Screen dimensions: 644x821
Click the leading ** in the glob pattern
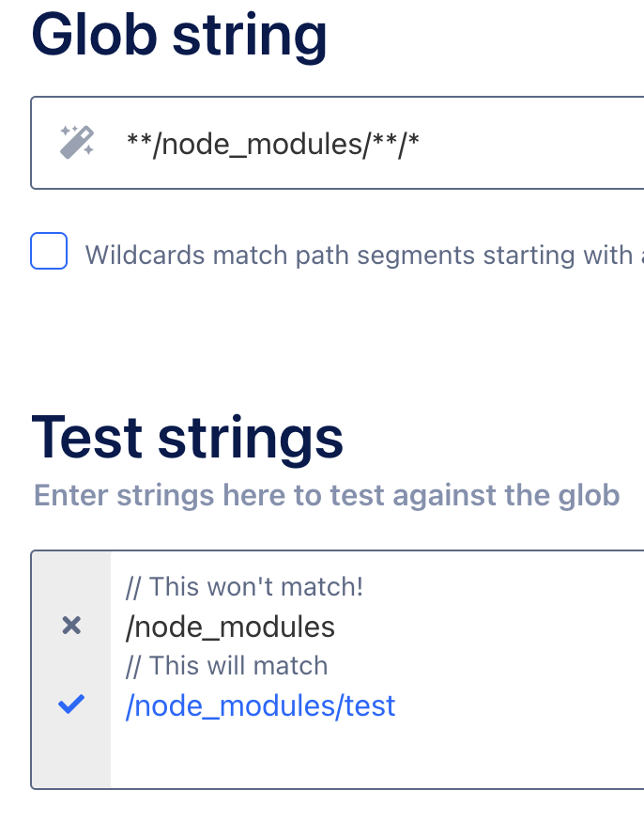[x=137, y=143]
